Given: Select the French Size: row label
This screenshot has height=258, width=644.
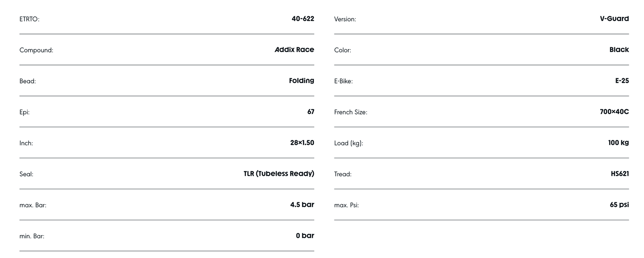Looking at the screenshot, I should click(x=351, y=112).
